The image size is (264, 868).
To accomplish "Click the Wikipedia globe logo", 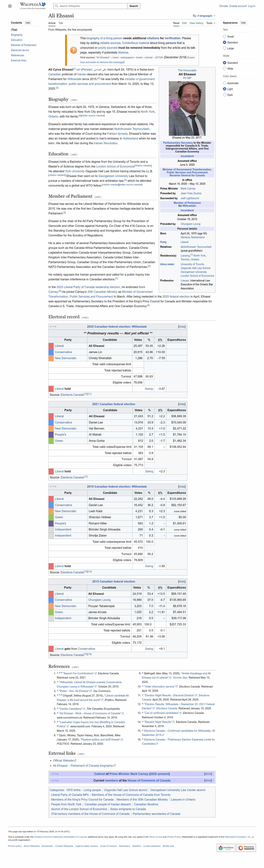I will coord(43,4).
